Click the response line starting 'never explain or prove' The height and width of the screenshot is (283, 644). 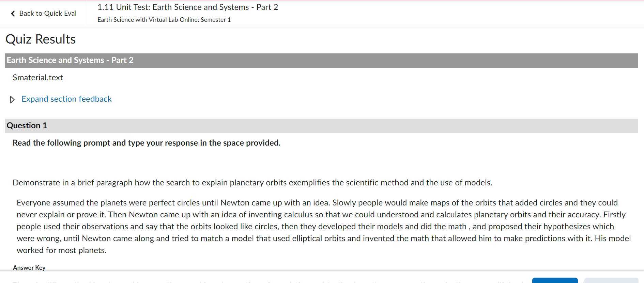pyautogui.click(x=320, y=215)
